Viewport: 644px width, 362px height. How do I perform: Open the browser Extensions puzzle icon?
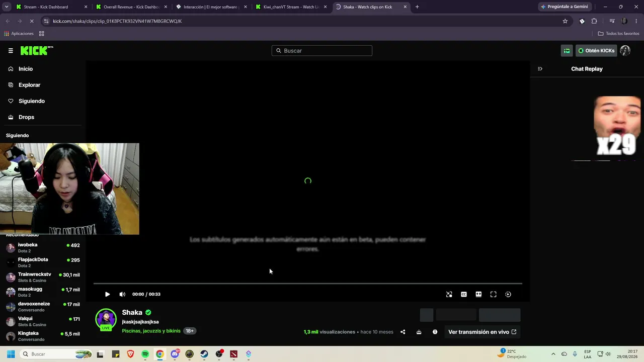coord(594,21)
